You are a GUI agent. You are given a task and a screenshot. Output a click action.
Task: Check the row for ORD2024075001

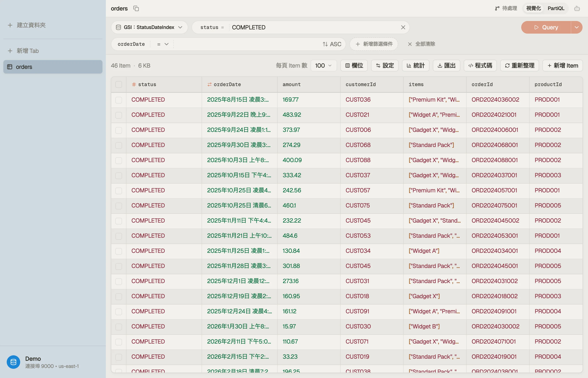[x=118, y=206]
